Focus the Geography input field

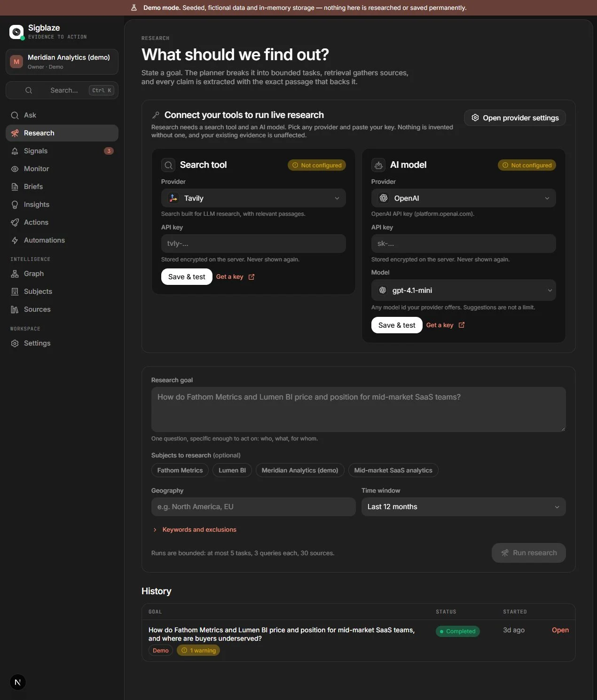coord(253,507)
